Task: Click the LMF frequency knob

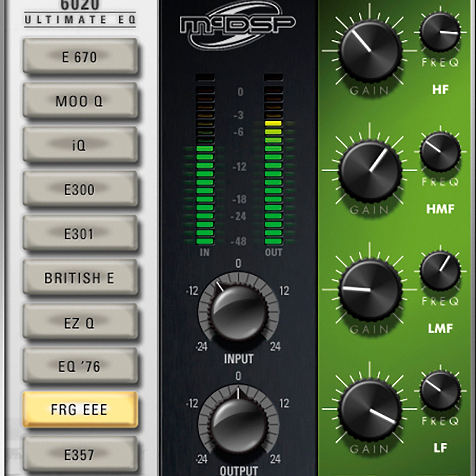Action: point(440,271)
